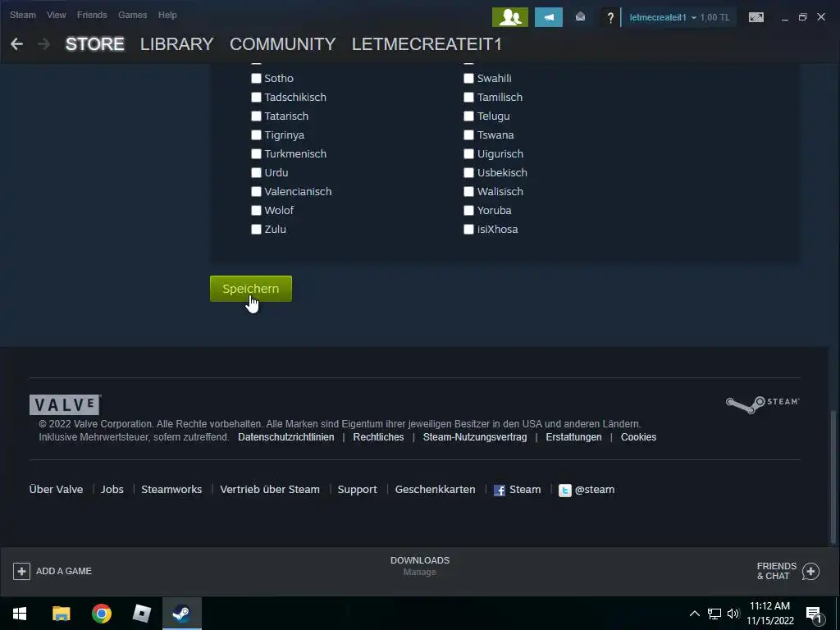Screen dimensions: 840x630
Task: Open the Facebook Steam icon link
Action: point(500,491)
